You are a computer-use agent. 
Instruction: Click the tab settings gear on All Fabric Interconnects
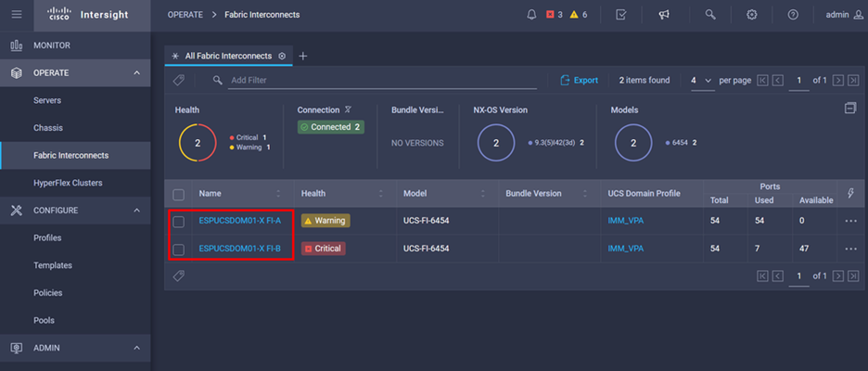(x=282, y=56)
